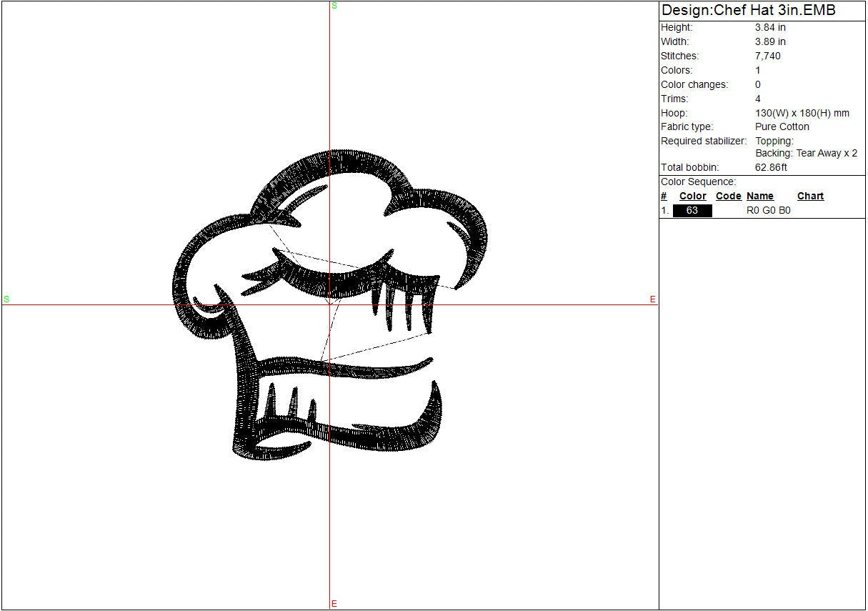Viewport: 868px width, 611px height.
Task: Click the green S marker at top
Action: (x=334, y=6)
